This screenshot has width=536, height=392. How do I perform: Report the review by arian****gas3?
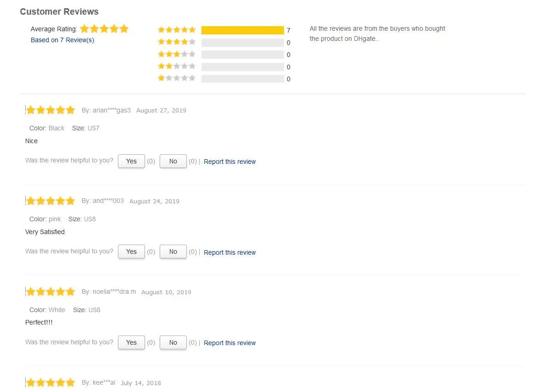tap(230, 162)
